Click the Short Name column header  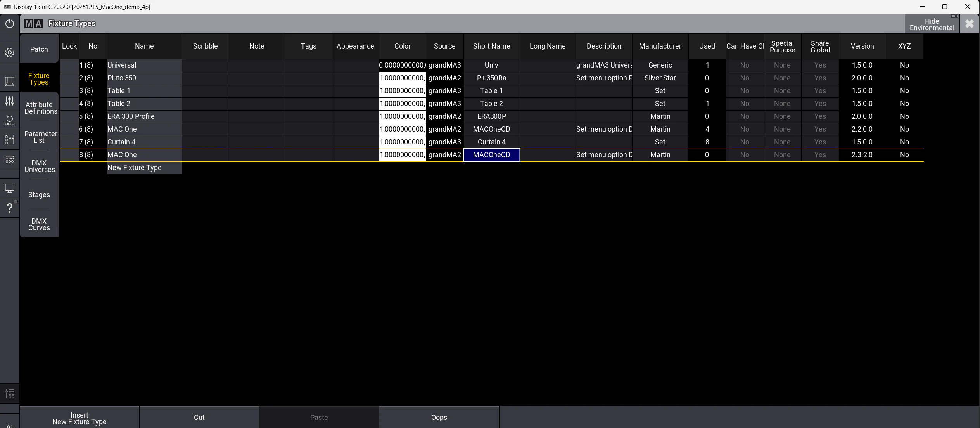pyautogui.click(x=491, y=46)
